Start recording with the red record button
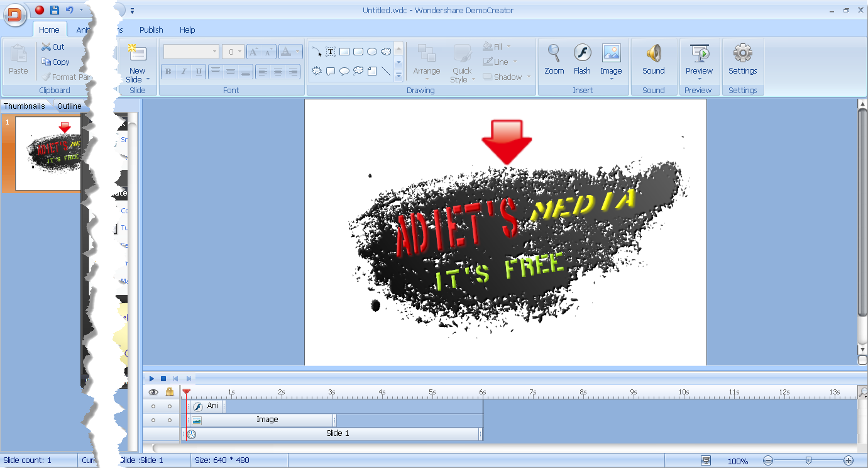 tap(40, 10)
